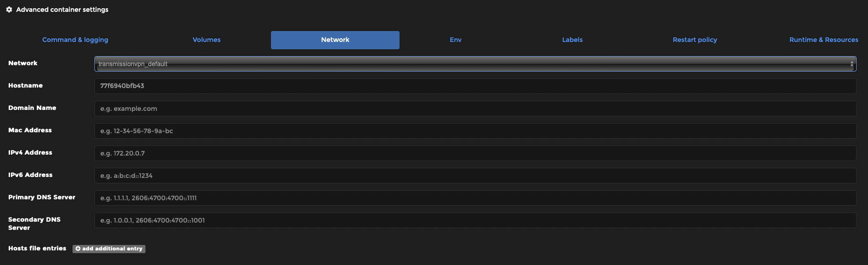
Task: Focus the Primary DNS Server field
Action: (475, 198)
